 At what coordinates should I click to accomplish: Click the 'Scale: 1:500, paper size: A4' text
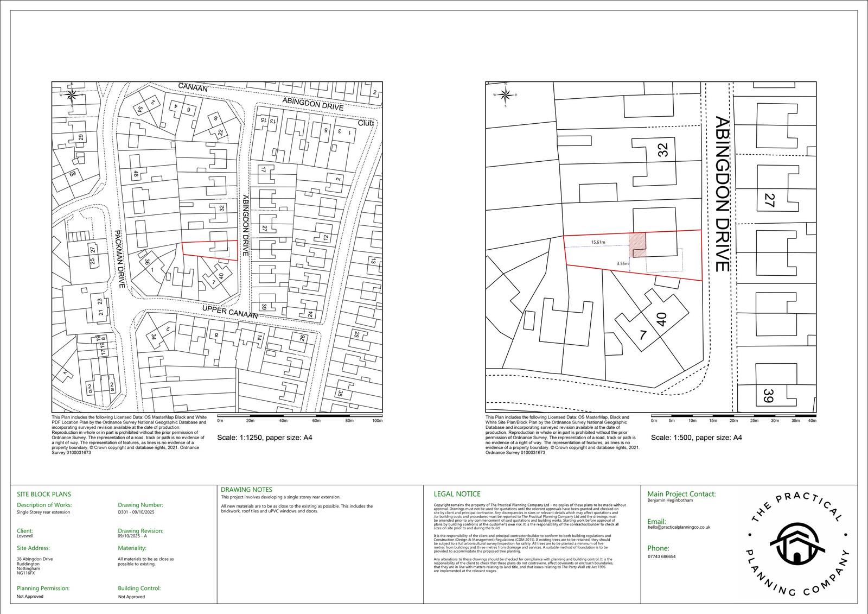pyautogui.click(x=696, y=438)
